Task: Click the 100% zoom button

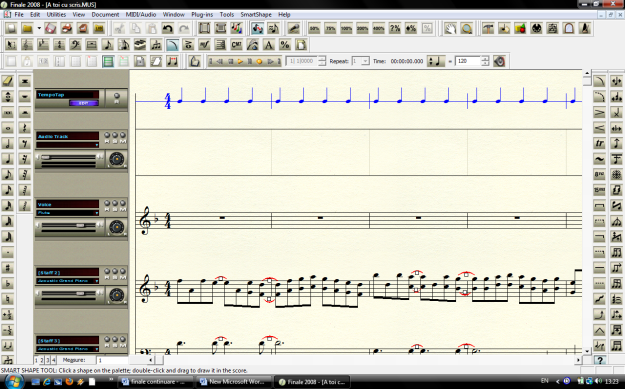Action: coord(346,28)
